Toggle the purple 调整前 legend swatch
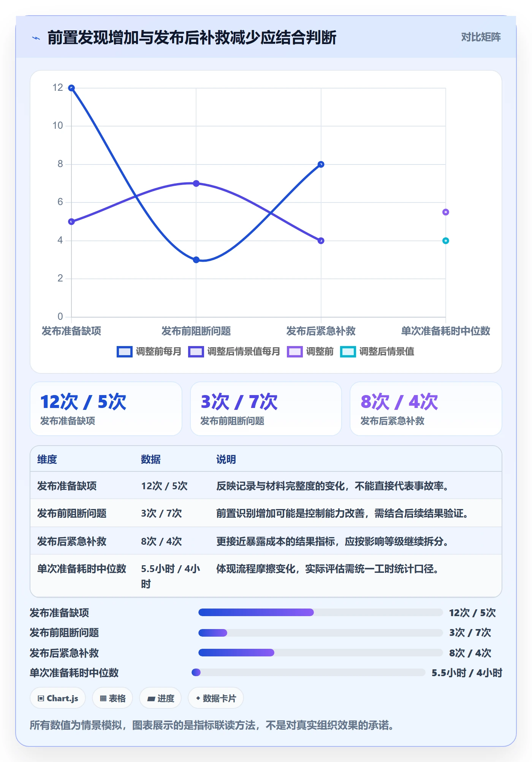532x762 pixels. click(x=294, y=351)
